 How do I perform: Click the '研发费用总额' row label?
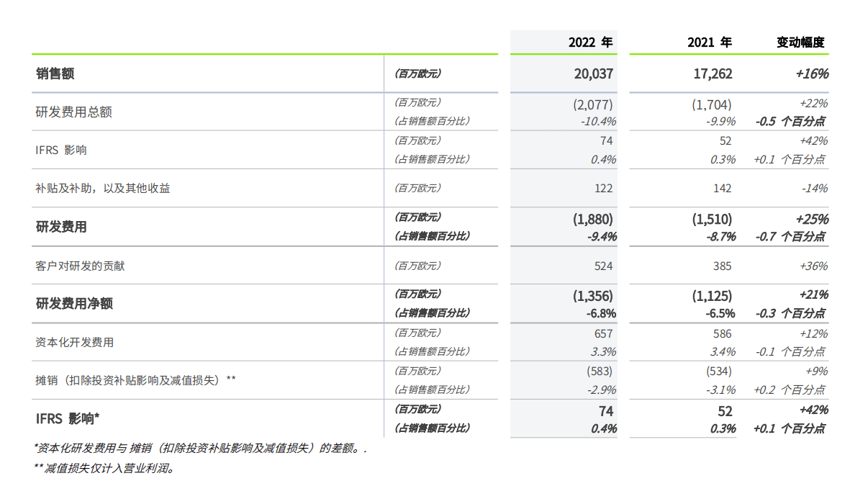tap(74, 112)
